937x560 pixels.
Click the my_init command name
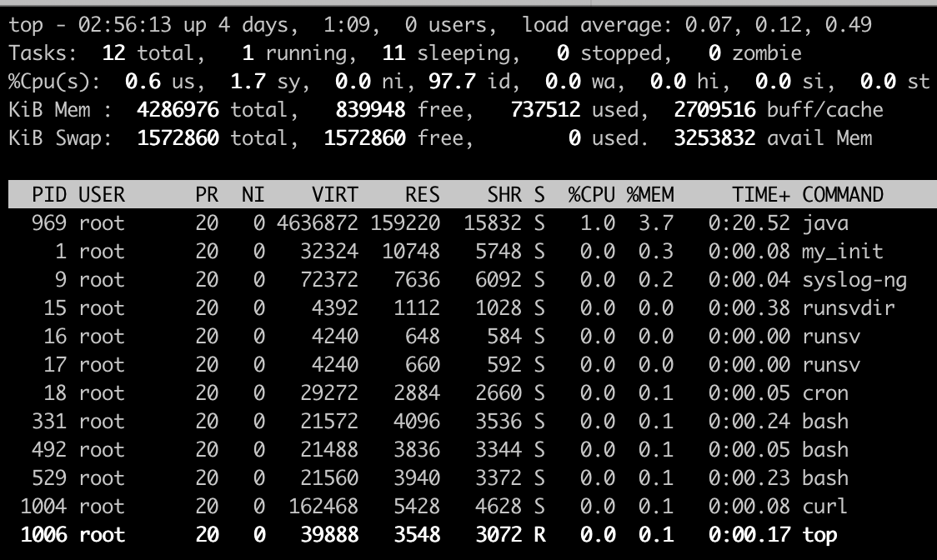[843, 252]
